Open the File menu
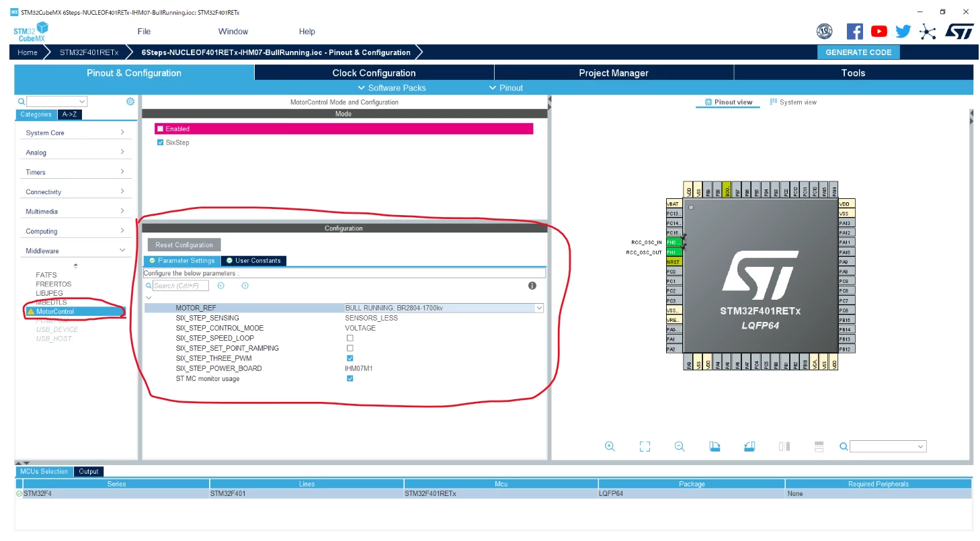This screenshot has height=541, width=980. point(144,32)
